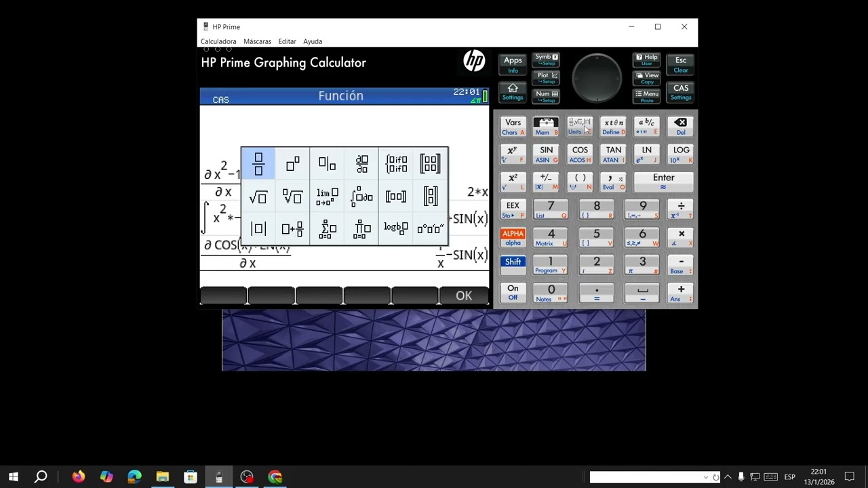Insert the evaluate-at (where) template
Image resolution: width=868 pixels, height=488 pixels.
327,164
